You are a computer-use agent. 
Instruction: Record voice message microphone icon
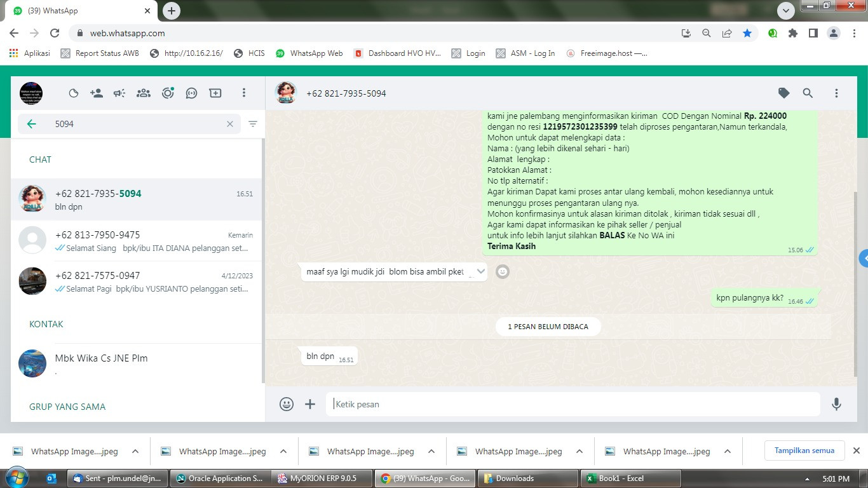836,404
